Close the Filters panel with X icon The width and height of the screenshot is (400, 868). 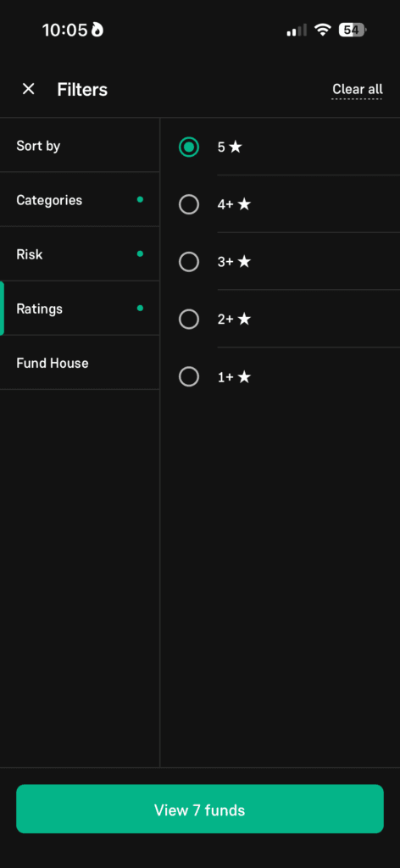[x=28, y=88]
